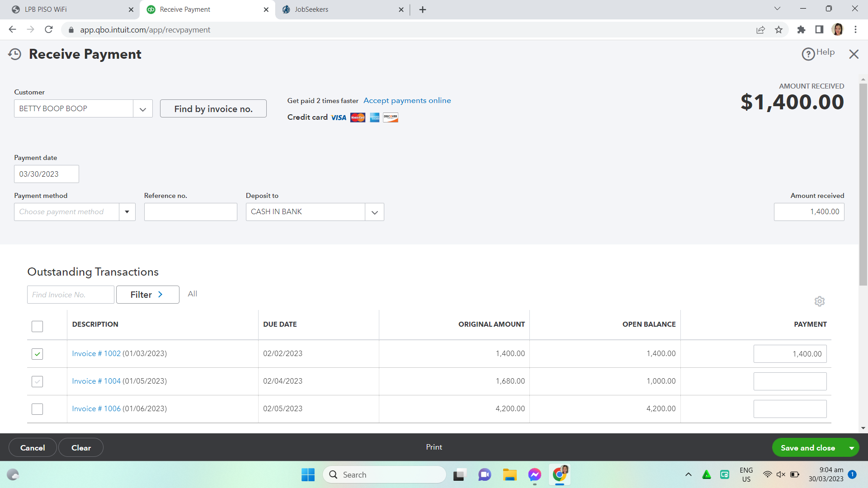Reload the page
This screenshot has height=488, width=868.
pos(49,30)
